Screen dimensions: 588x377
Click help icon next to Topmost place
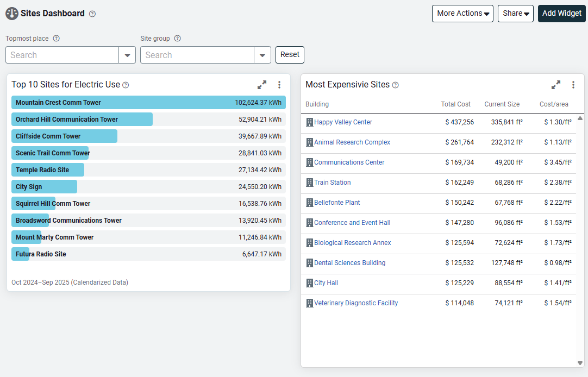point(56,39)
